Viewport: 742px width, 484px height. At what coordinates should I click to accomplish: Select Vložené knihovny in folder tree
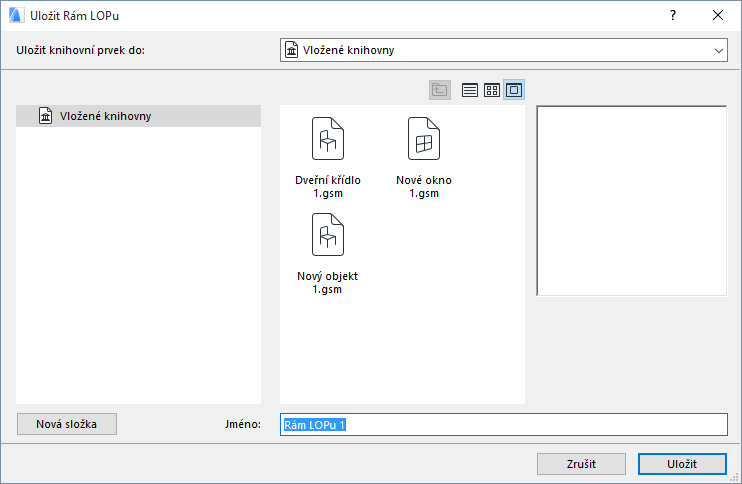pos(138,116)
